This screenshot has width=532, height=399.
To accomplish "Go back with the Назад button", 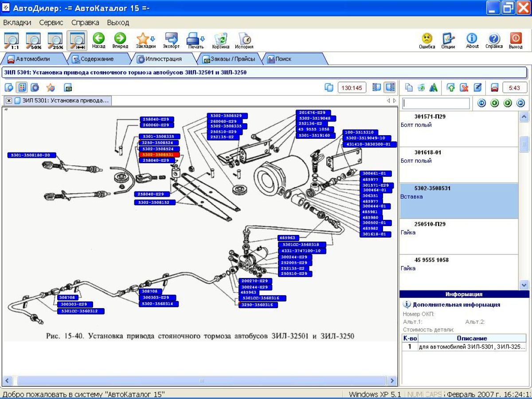I will coord(98,40).
